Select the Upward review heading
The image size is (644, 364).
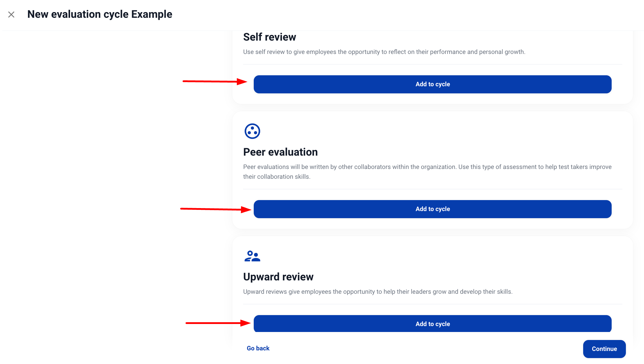click(x=278, y=277)
